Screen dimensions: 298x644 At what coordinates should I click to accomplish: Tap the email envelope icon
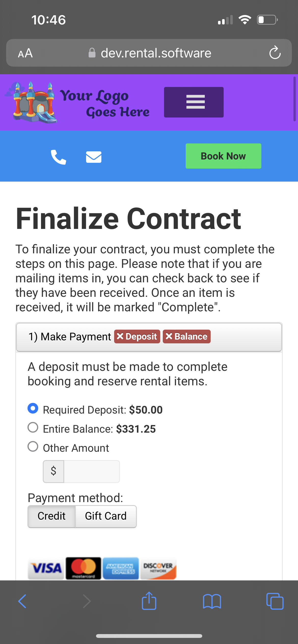[93, 157]
